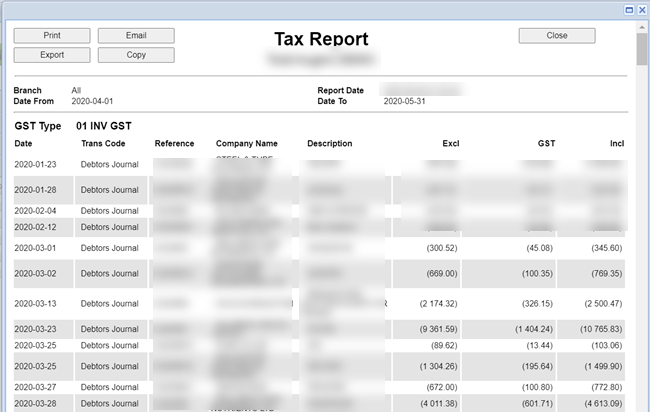Image resolution: width=650 pixels, height=412 pixels.
Task: Click the vertical scrollbar thumb
Action: [641, 50]
